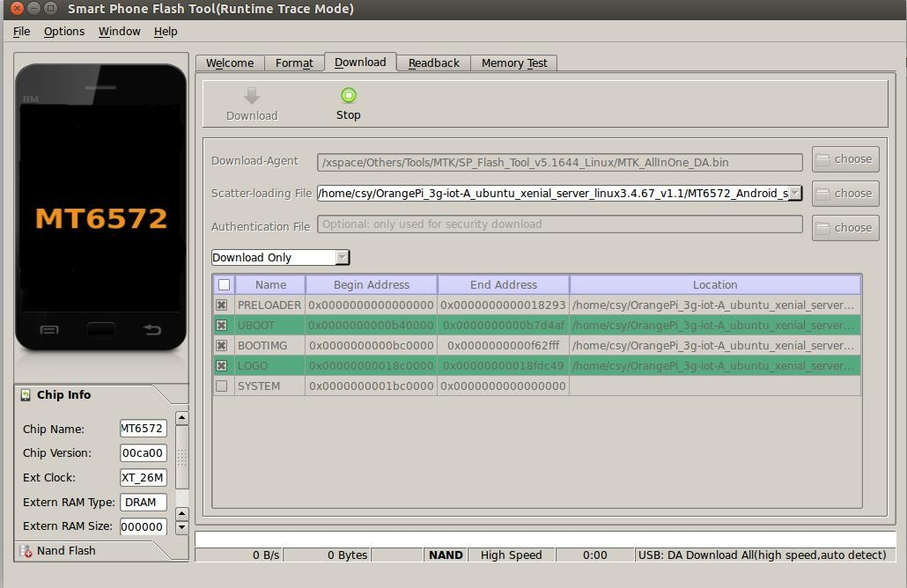Viewport: 907px width, 588px height.
Task: Uncheck the UBOOT partition checkbox
Action: click(x=222, y=325)
